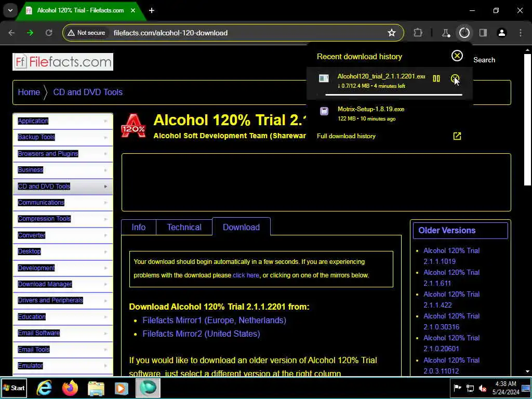This screenshot has width=532, height=399.
Task: Open the Education category
Action: (x=32, y=316)
